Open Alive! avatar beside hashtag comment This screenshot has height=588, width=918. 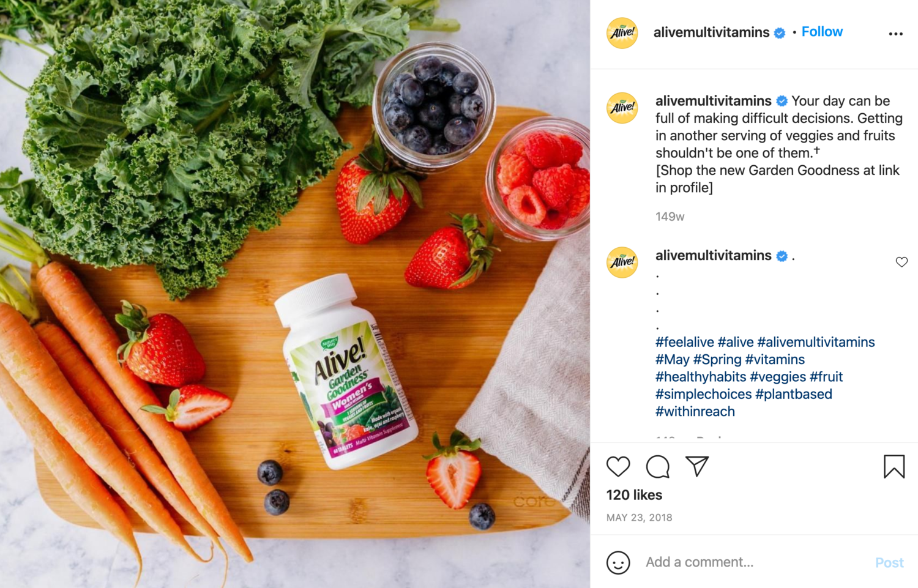point(622,262)
